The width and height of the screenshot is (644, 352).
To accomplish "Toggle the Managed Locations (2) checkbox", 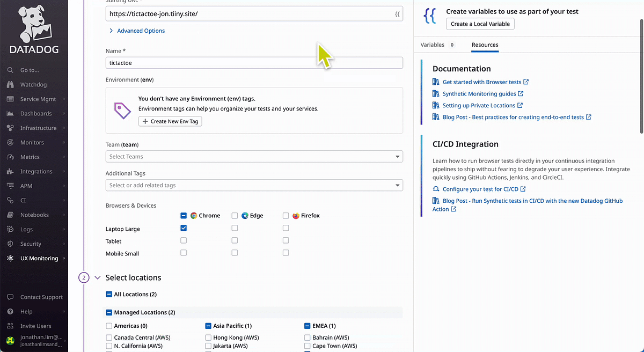I will (109, 312).
